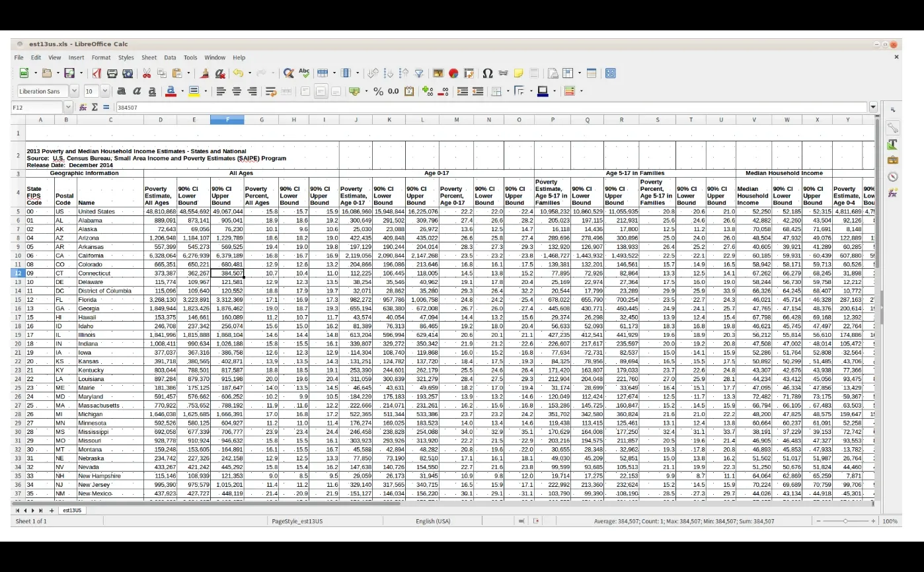The width and height of the screenshot is (924, 572).
Task: Activate the Clone Formatting paintbrush
Action: click(205, 73)
